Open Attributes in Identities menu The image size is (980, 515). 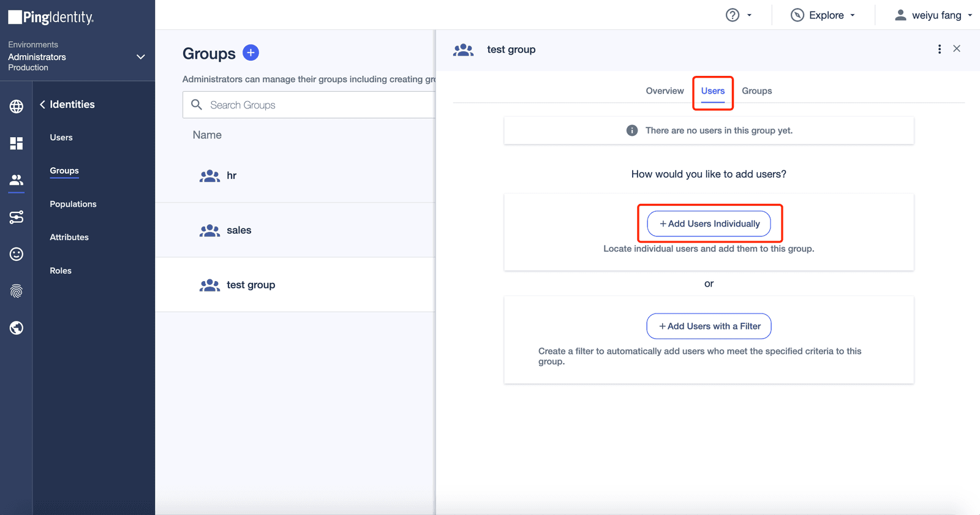(x=69, y=237)
